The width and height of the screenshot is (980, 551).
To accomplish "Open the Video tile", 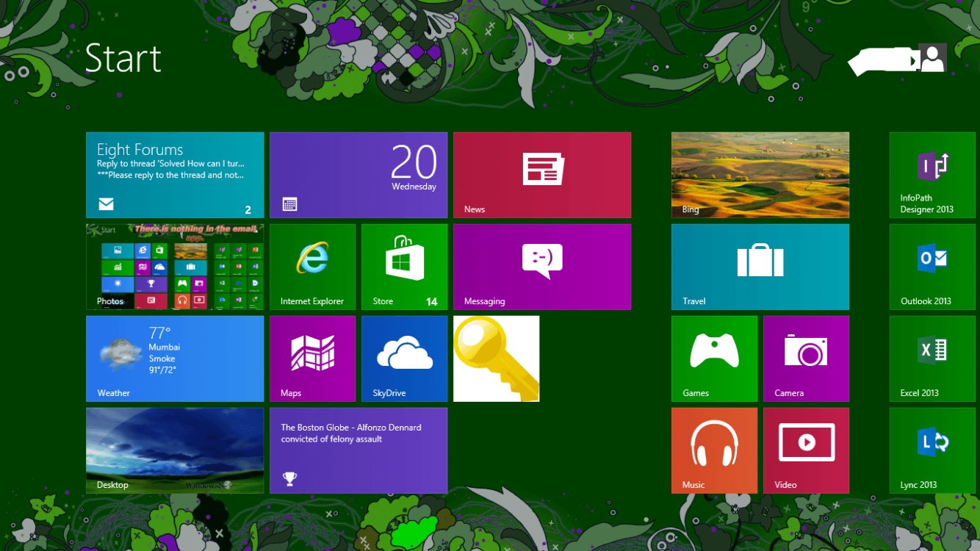I will pyautogui.click(x=806, y=450).
